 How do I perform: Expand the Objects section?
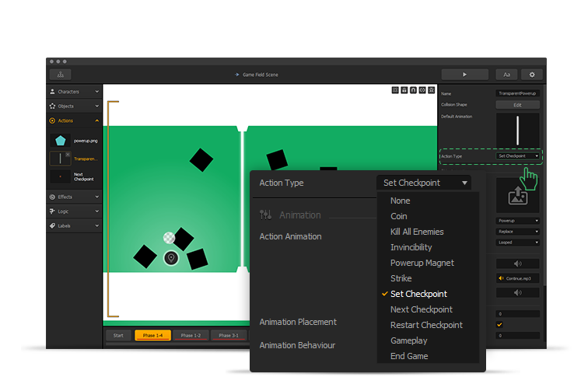point(96,106)
